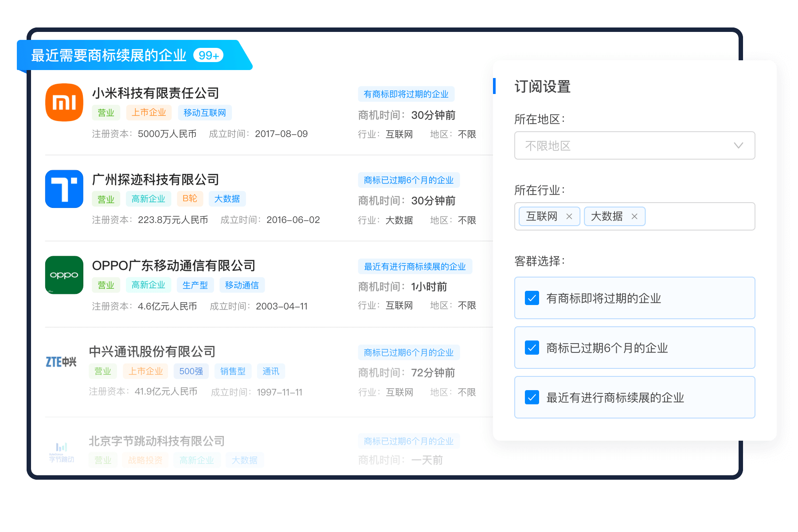Click 上市企业 tag under 小米科技
The height and width of the screenshot is (532, 798).
click(149, 113)
